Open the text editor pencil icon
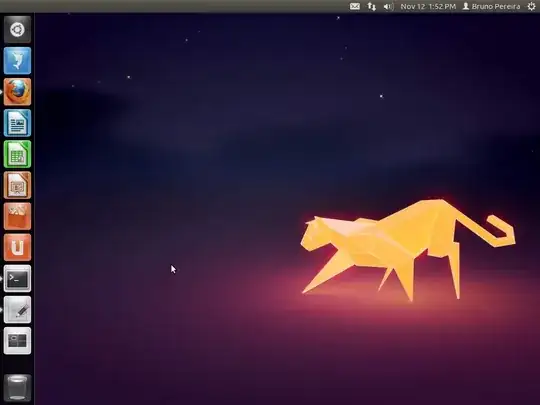 [17, 310]
